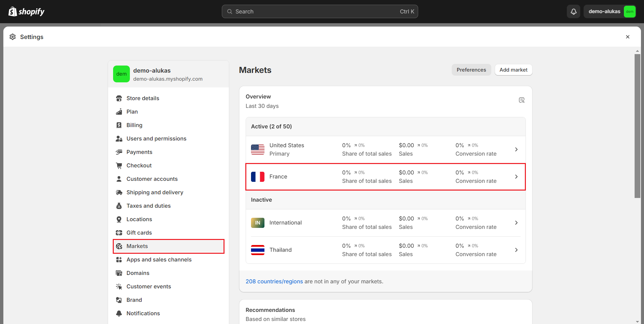Image resolution: width=644 pixels, height=324 pixels.
Task: Click the Store details shop icon
Action: point(119,98)
